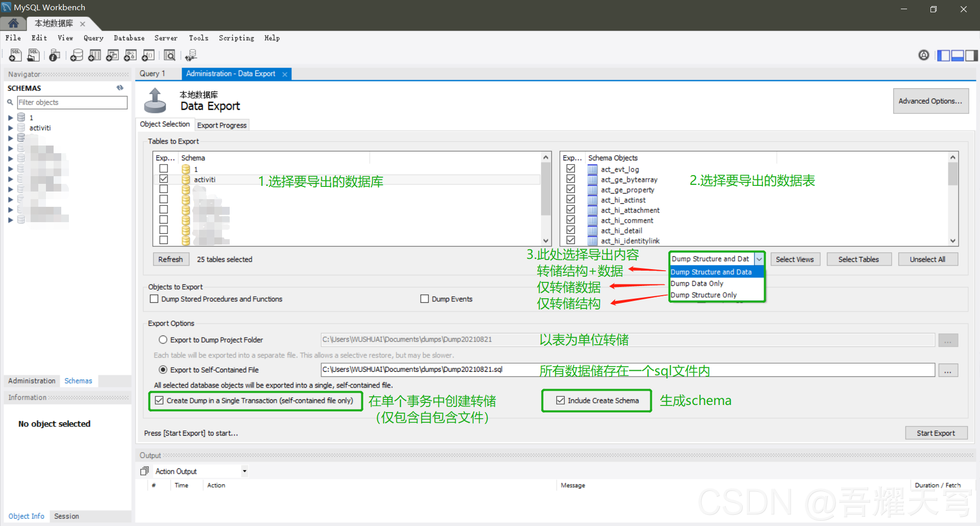Viewport: 980px width, 526px height.
Task: Toggle the right sidebar panel visibility
Action: 971,55
